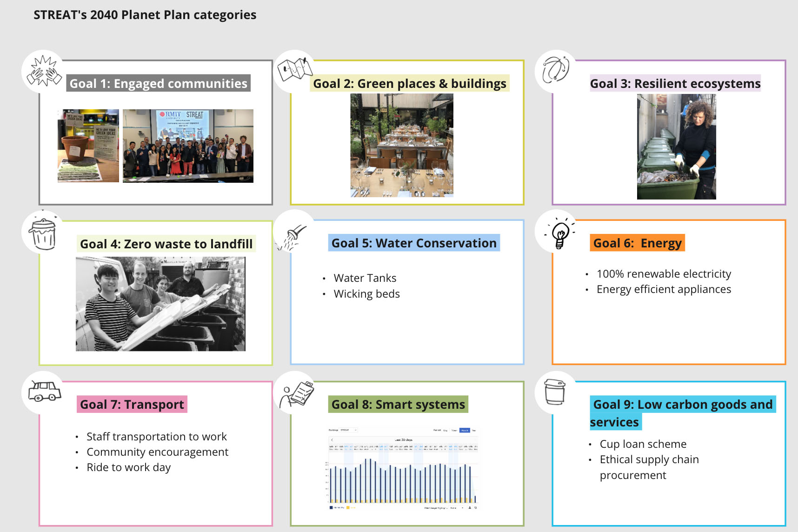Click the folded map icon for Goal 2
798x532 pixels.
point(294,70)
